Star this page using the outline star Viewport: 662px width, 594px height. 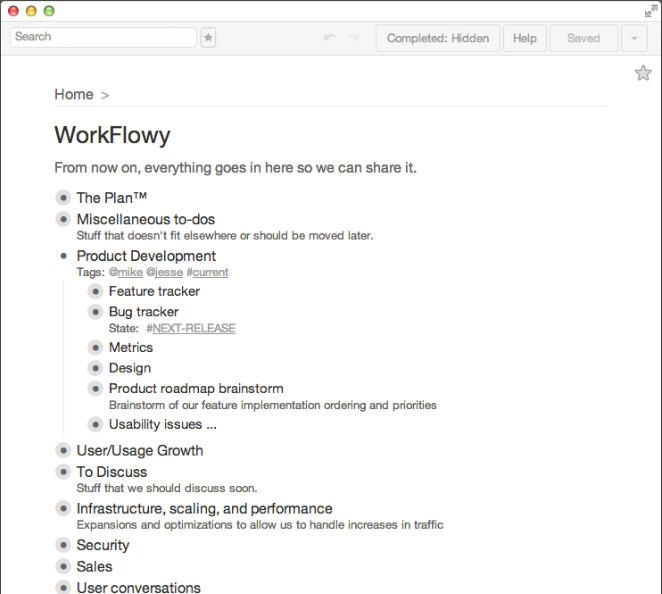(x=643, y=73)
